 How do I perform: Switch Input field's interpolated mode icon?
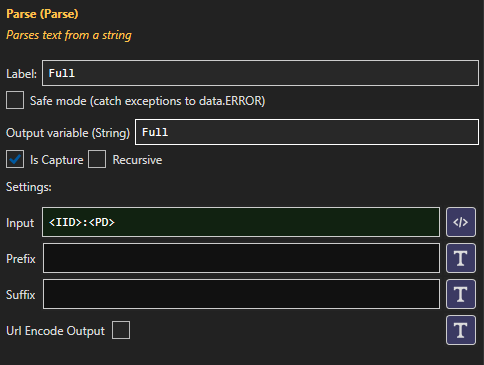(x=461, y=222)
